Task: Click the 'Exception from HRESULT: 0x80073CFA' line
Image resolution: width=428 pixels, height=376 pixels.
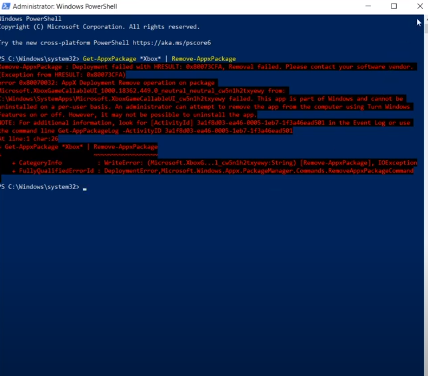Action: (x=63, y=75)
